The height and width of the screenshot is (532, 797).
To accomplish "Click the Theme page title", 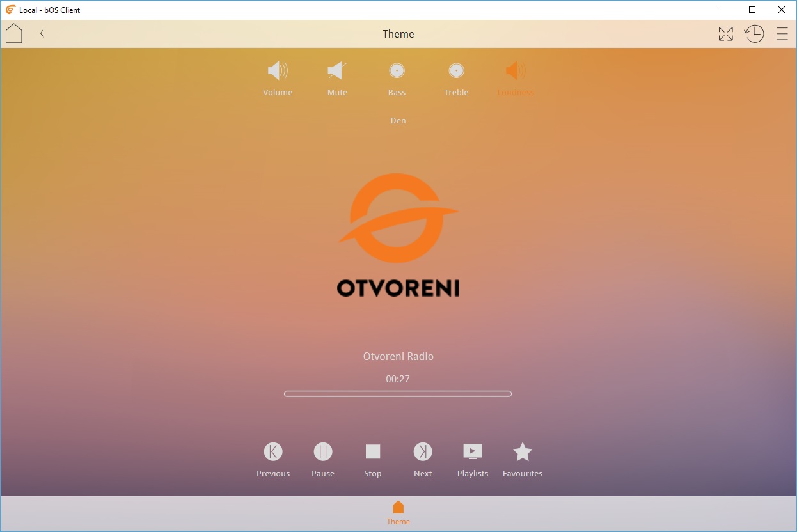I will pos(398,34).
